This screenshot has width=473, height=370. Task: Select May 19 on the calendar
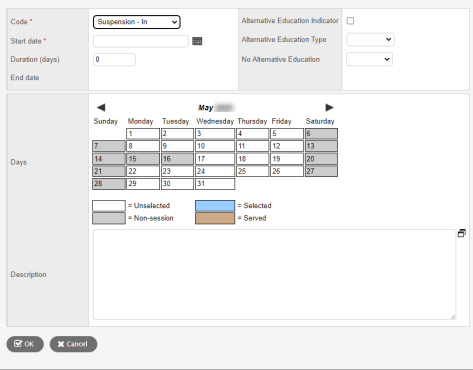[x=287, y=159]
